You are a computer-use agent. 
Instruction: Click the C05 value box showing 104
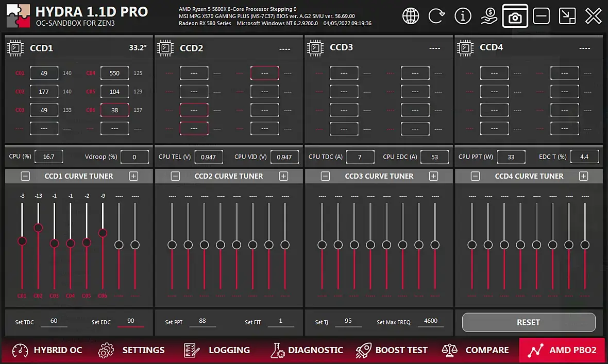click(114, 92)
